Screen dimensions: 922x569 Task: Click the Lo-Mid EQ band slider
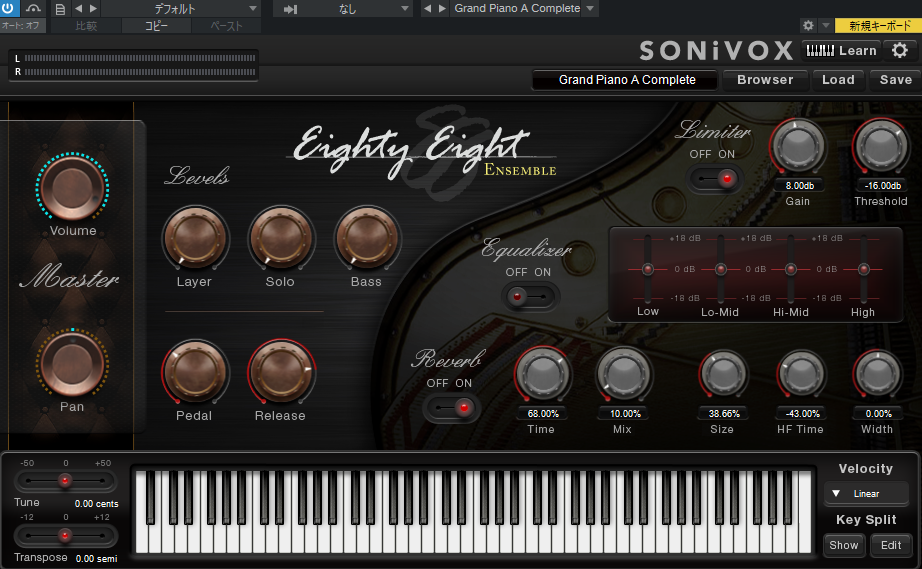[x=720, y=269]
